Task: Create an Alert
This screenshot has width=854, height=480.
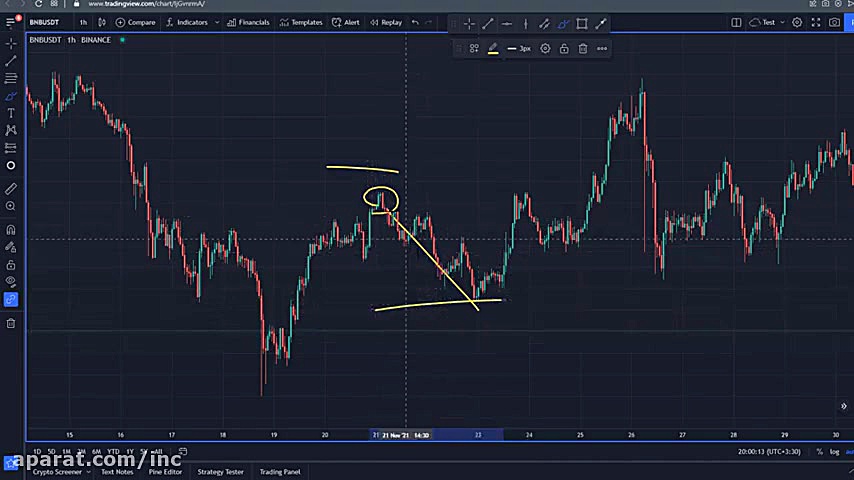Action: coord(346,22)
